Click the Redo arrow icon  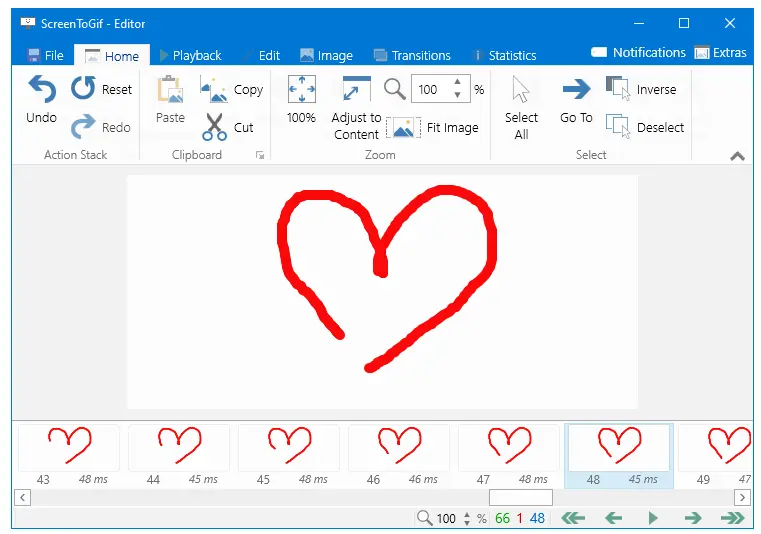[x=83, y=127]
